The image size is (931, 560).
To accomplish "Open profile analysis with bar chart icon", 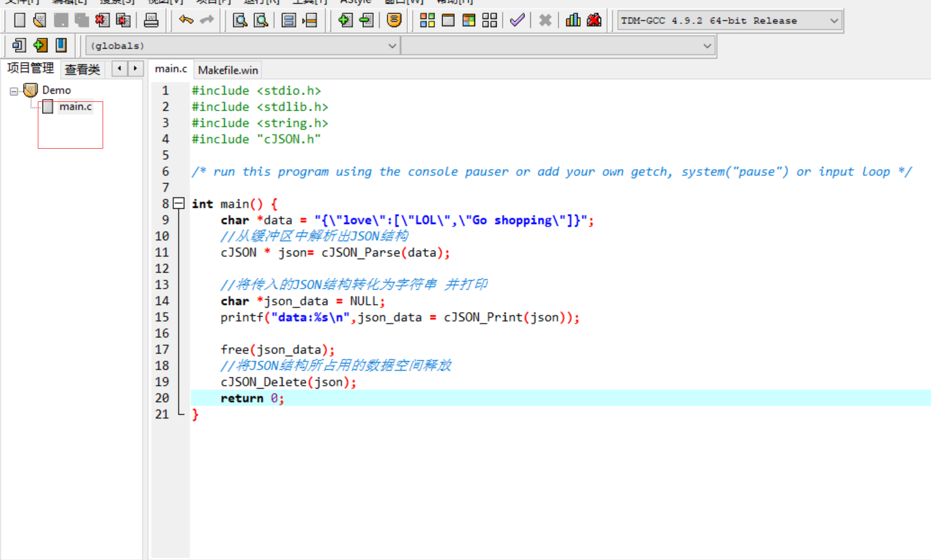I will coord(572,20).
